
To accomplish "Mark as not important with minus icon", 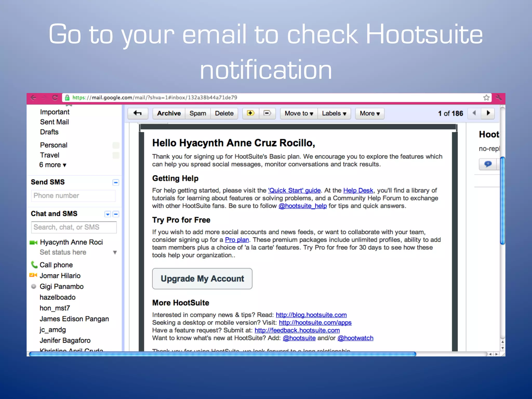I will [x=267, y=114].
